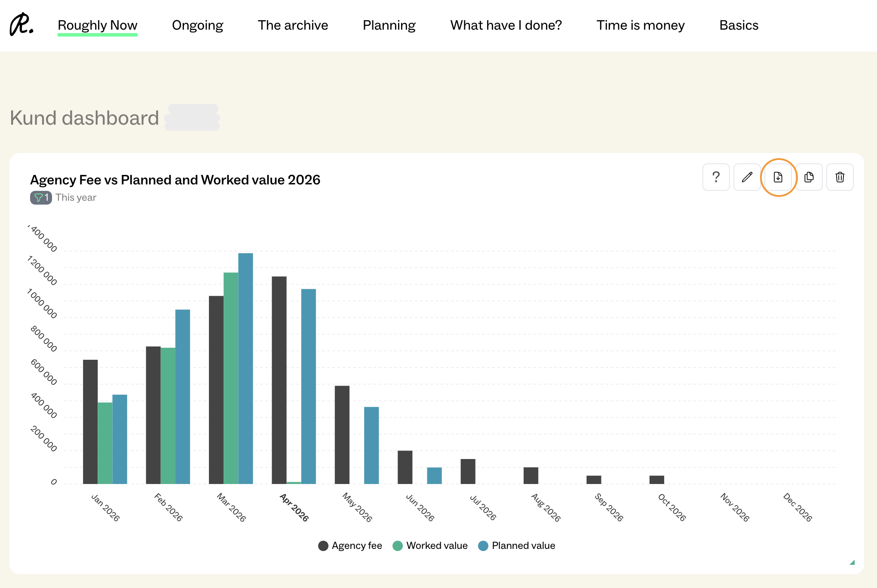Open What have I done? menu

point(506,25)
